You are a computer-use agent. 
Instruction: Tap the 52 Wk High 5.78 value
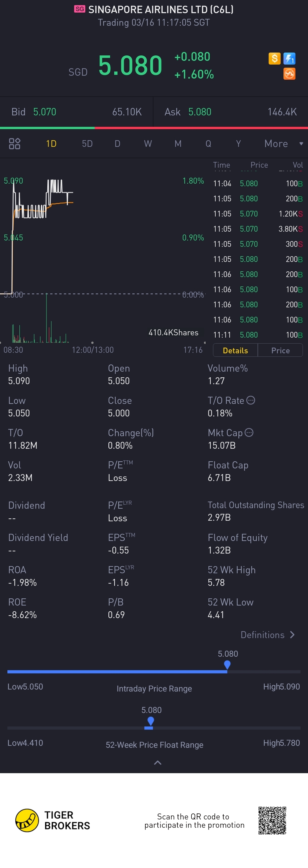pos(216,582)
